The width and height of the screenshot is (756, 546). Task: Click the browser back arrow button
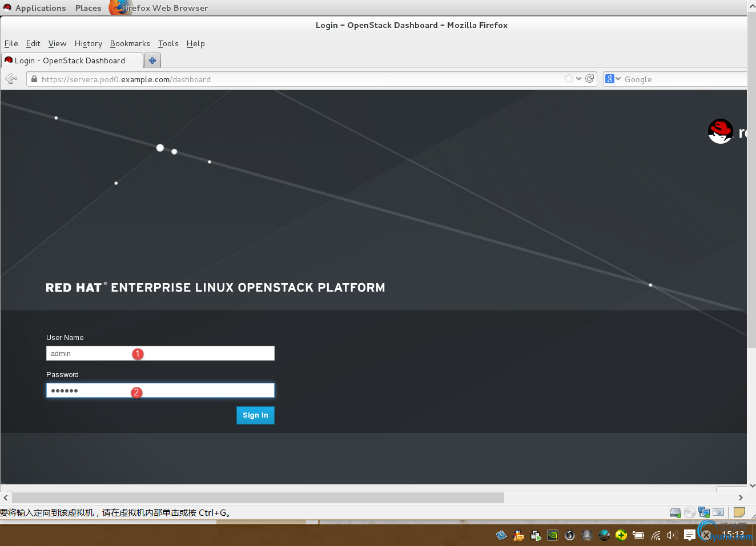tap(11, 79)
